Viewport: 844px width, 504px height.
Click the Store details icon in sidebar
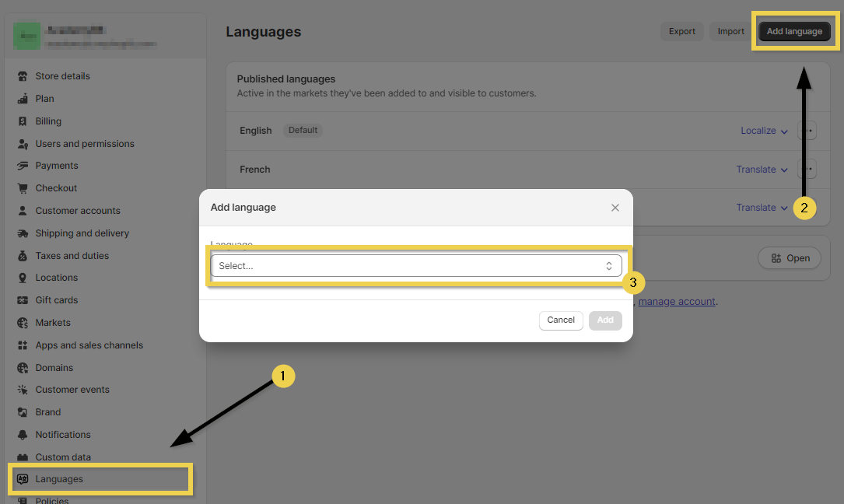pos(23,76)
